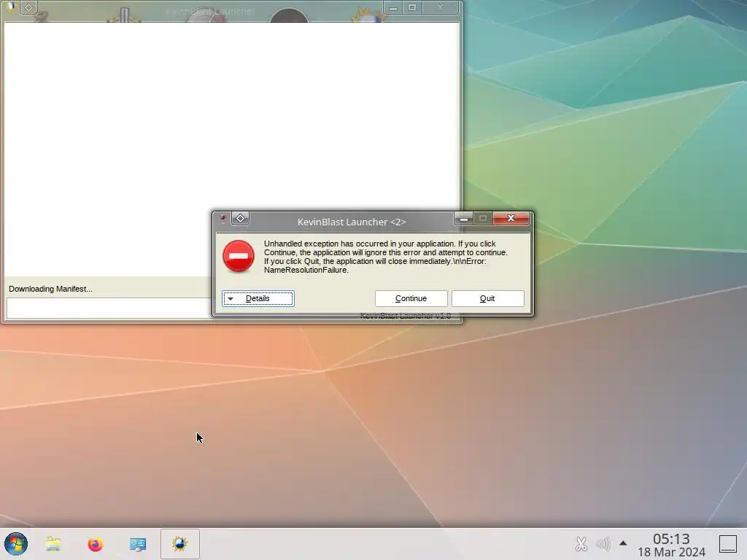Quit the application from the error dialog
This screenshot has height=560, width=747.
click(487, 298)
